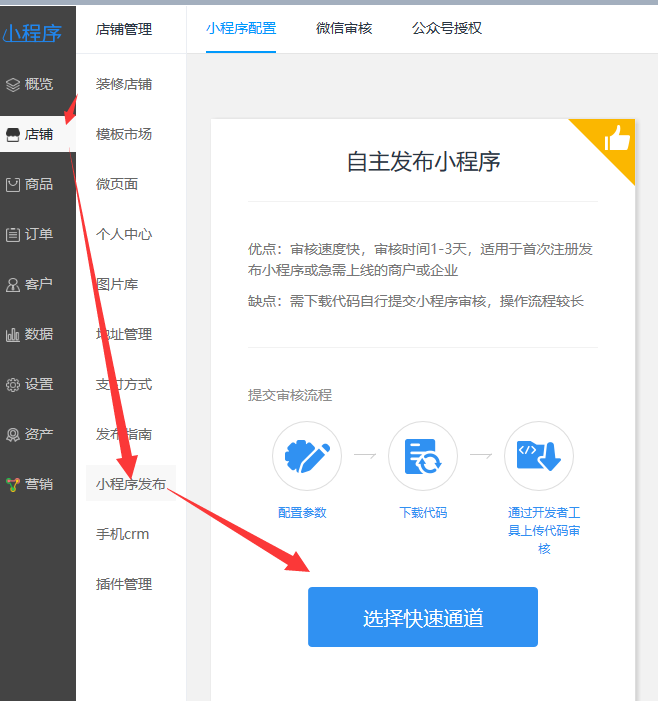The height and width of the screenshot is (701, 658).
Task: Open 店铺管理 submenu heading
Action: click(124, 30)
